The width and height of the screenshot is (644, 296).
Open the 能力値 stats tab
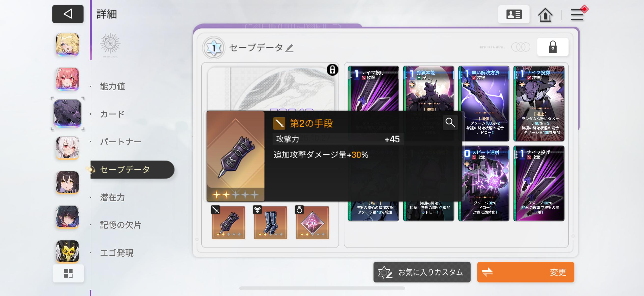click(112, 86)
